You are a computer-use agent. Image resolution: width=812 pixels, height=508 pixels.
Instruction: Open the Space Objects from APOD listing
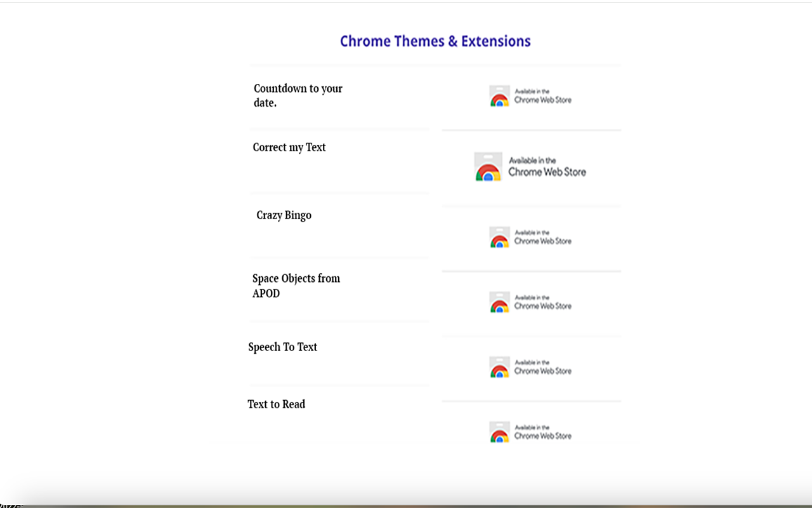(296, 286)
